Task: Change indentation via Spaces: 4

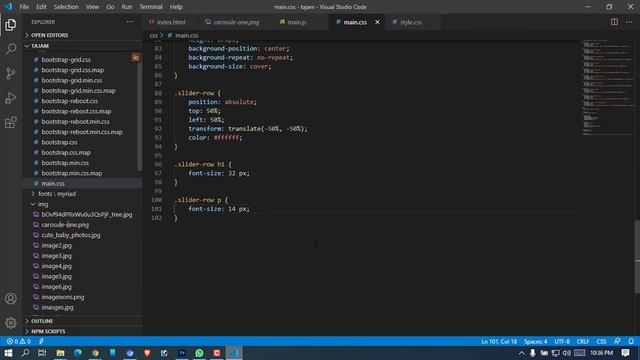Action: tap(535, 341)
